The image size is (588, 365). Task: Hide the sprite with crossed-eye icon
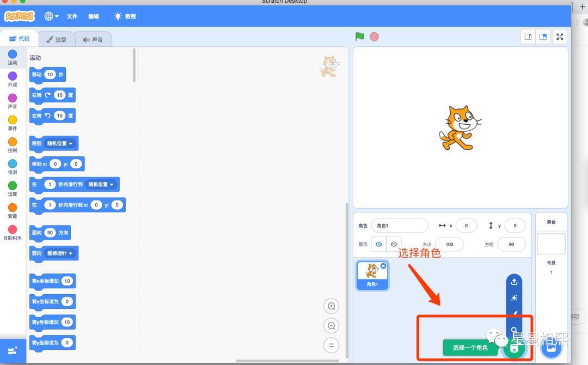pos(394,244)
